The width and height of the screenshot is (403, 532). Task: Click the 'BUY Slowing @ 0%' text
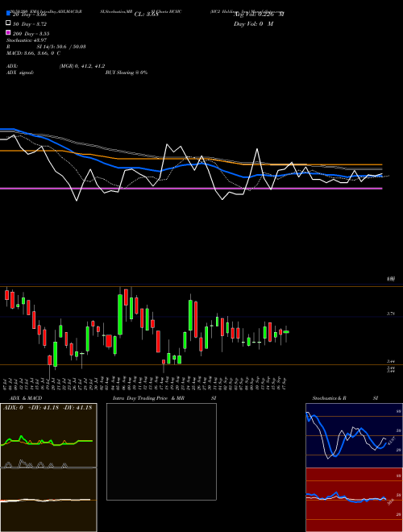coord(127,73)
